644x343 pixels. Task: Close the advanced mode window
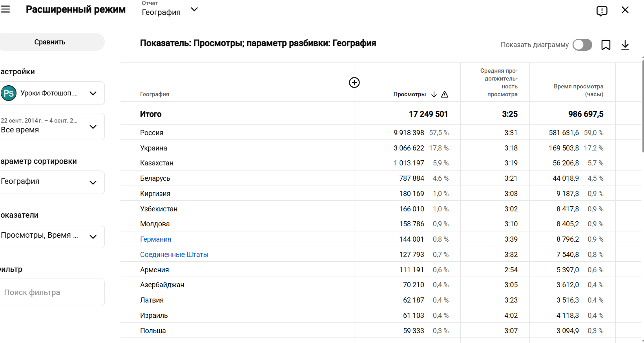click(x=625, y=10)
